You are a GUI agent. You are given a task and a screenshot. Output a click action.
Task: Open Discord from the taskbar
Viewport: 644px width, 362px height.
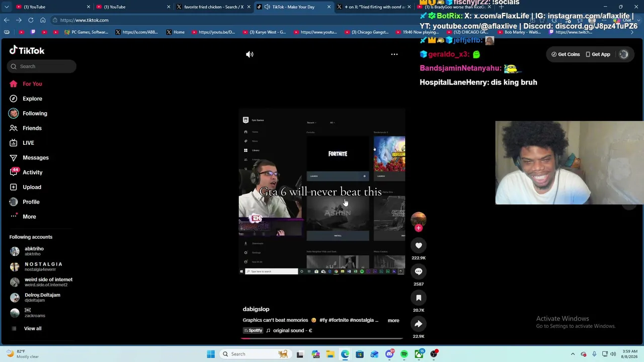(x=389, y=354)
